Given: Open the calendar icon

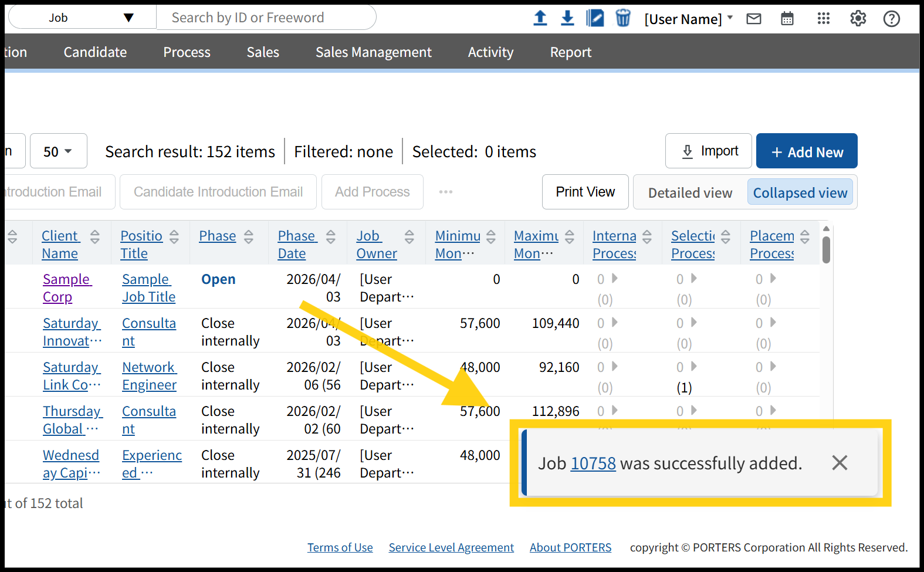Looking at the screenshot, I should [787, 19].
